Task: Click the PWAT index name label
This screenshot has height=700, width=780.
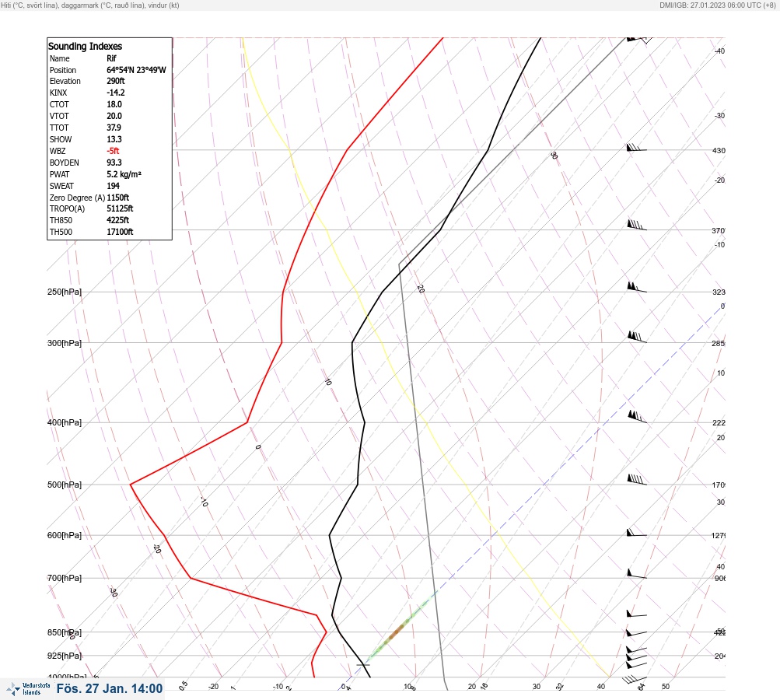Action: tap(60, 174)
